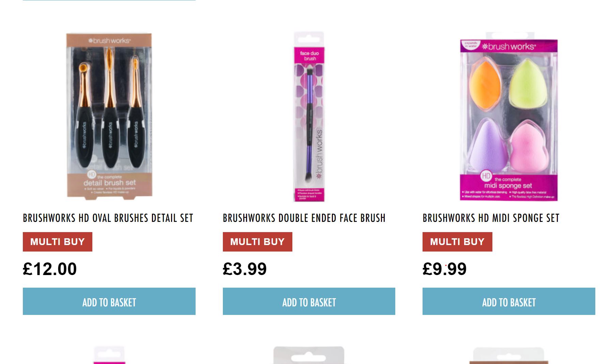
Task: Add the £12.00 Oval Brushes Detail Set to basket
Action: click(x=109, y=301)
